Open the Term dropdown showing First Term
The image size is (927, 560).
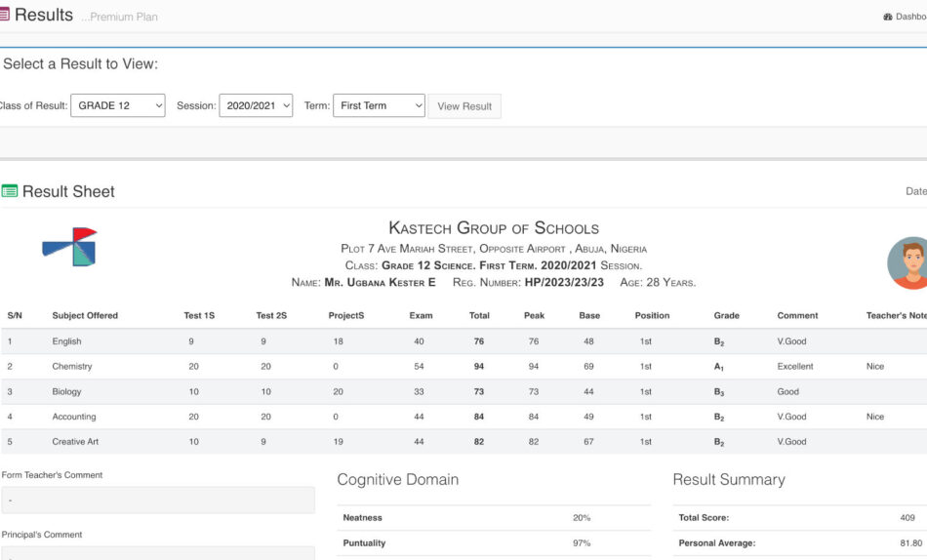pos(379,105)
